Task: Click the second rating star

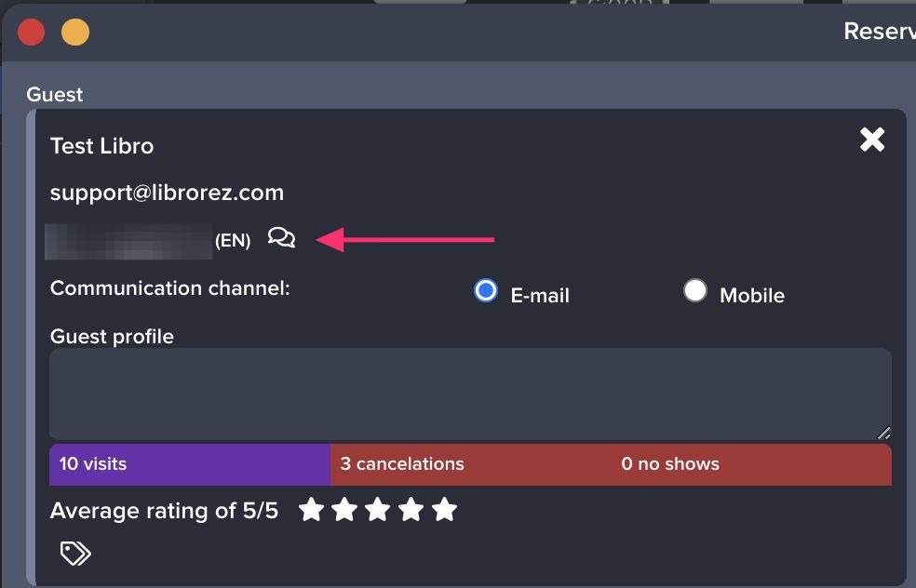Action: pyautogui.click(x=344, y=510)
